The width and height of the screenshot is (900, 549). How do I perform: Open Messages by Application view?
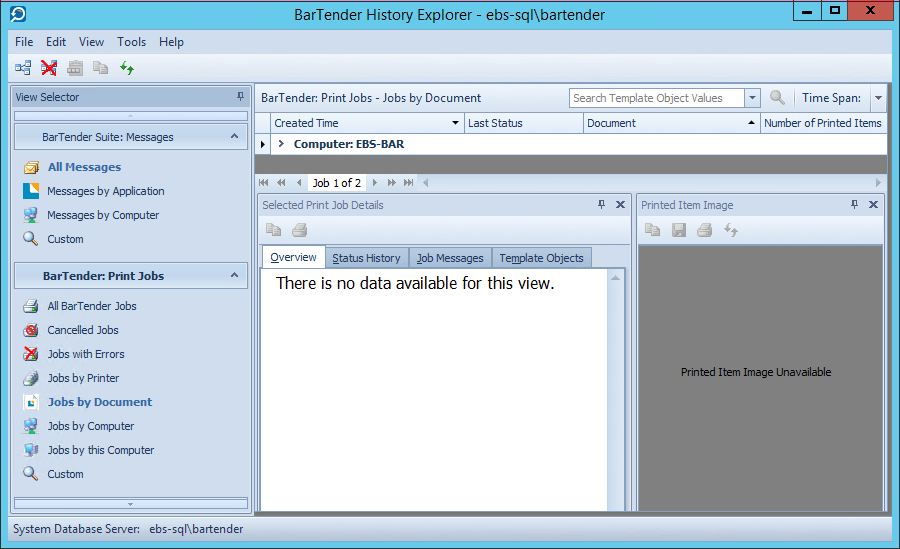pos(106,191)
